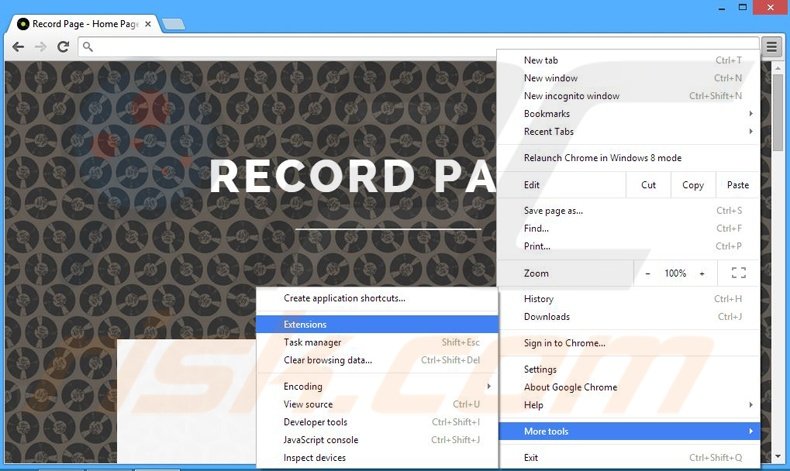Viewport: 790px width, 471px height.
Task: Click the More tools menu entry
Action: pos(628,431)
